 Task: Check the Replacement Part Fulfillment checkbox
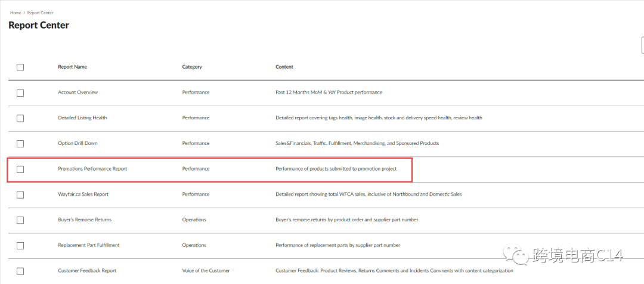point(20,246)
